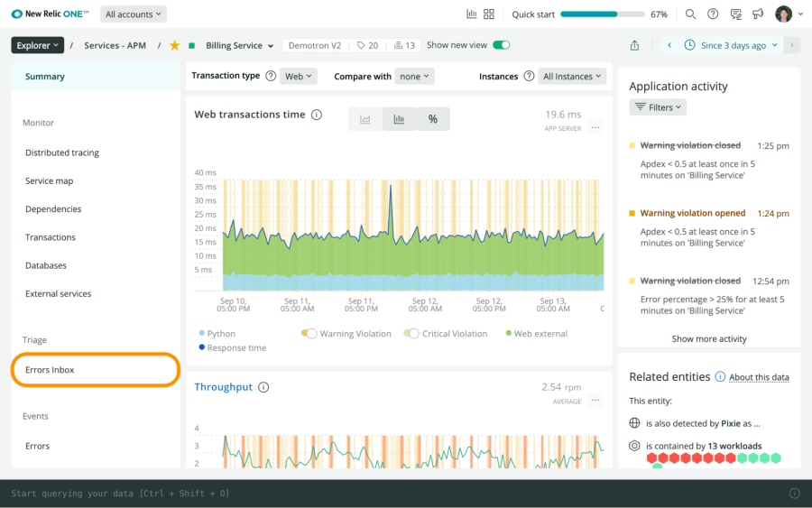
Task: Open the Since 3 days ago time picker
Action: coord(731,45)
